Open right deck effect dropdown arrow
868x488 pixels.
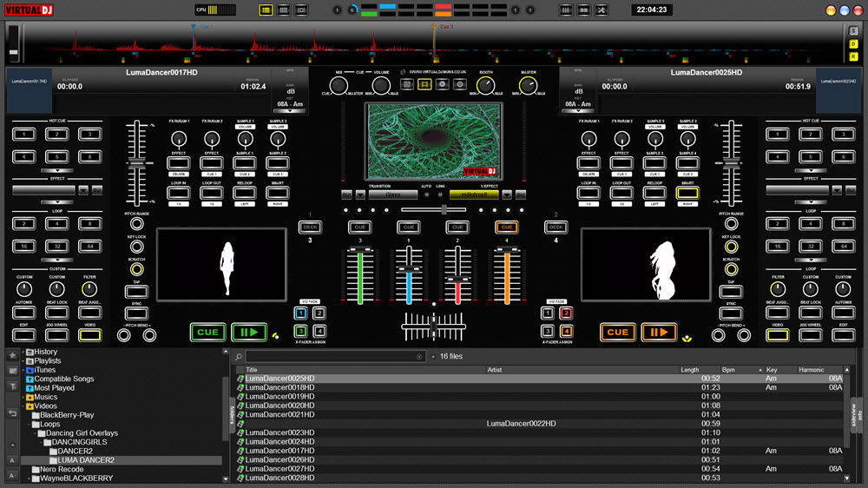(x=837, y=190)
